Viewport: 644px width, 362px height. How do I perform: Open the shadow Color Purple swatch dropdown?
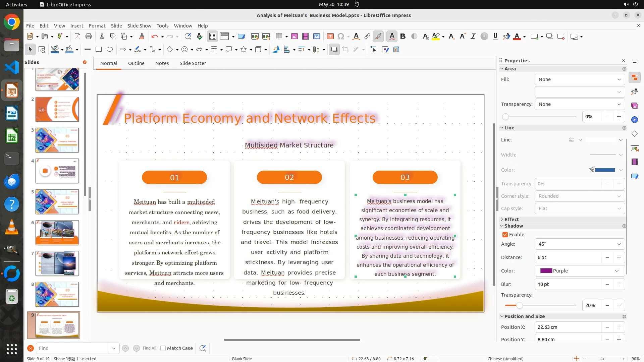click(616, 271)
